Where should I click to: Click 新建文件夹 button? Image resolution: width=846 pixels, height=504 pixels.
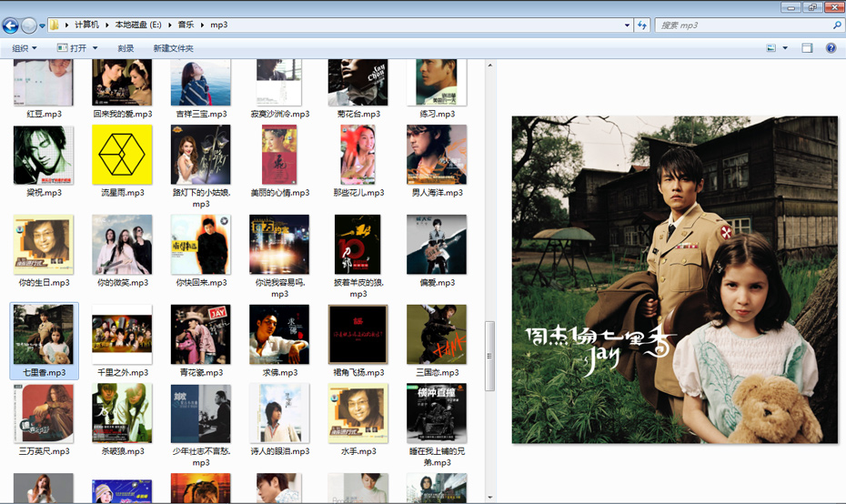[173, 48]
